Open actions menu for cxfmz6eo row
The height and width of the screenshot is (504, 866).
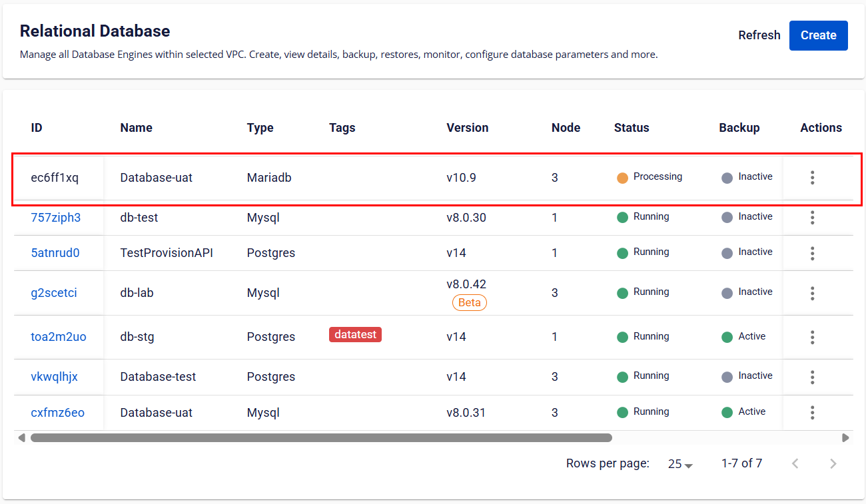pos(812,413)
